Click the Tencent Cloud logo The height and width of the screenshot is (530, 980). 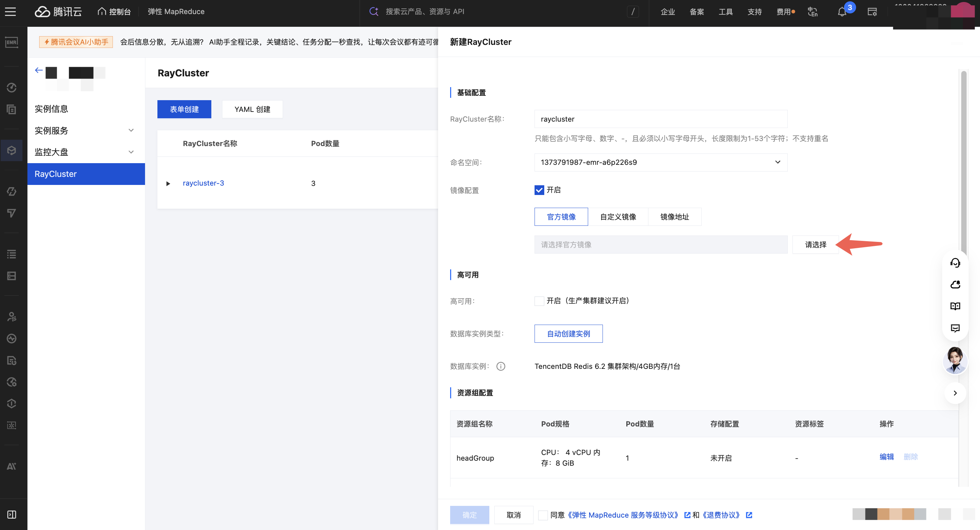click(58, 12)
